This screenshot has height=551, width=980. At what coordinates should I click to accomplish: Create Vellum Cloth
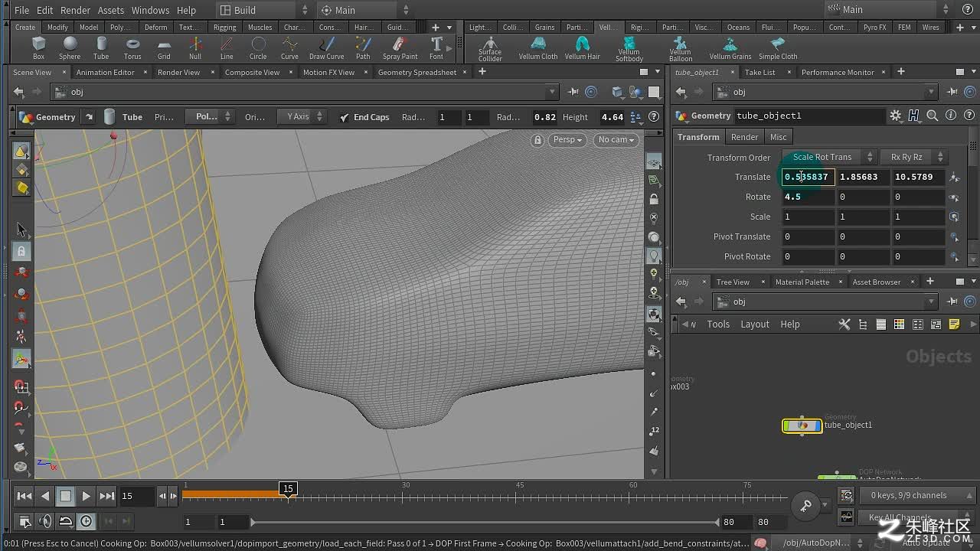tap(538, 48)
